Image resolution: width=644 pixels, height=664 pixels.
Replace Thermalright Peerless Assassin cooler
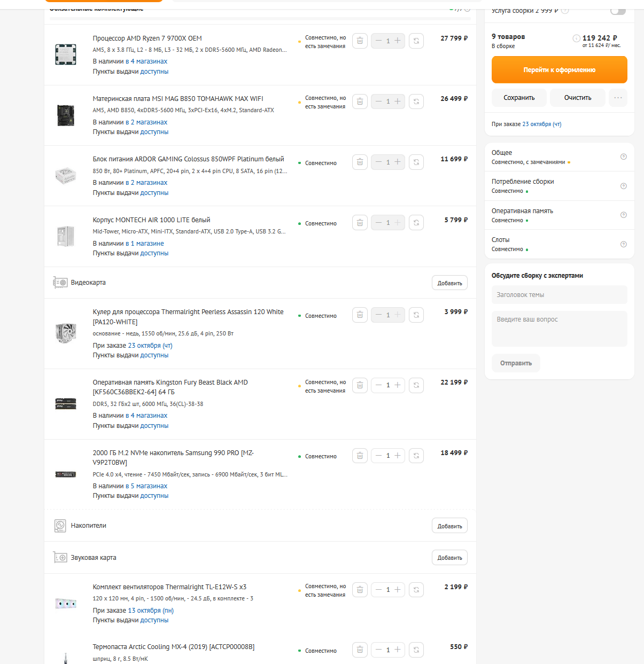(x=416, y=315)
